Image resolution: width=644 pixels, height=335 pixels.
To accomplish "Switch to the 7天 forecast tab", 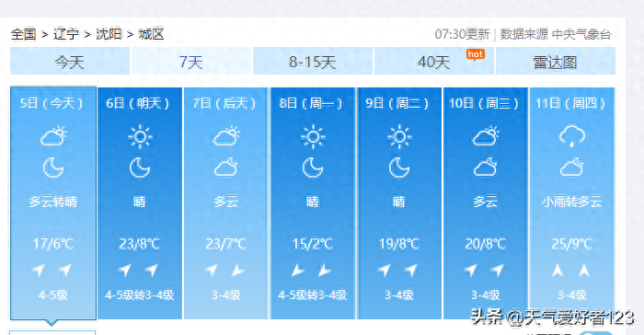I will click(x=191, y=62).
